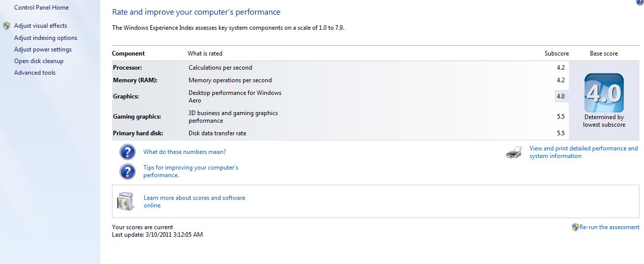Click the help question mark icon top right
This screenshot has width=644, height=264.
(640, 2)
